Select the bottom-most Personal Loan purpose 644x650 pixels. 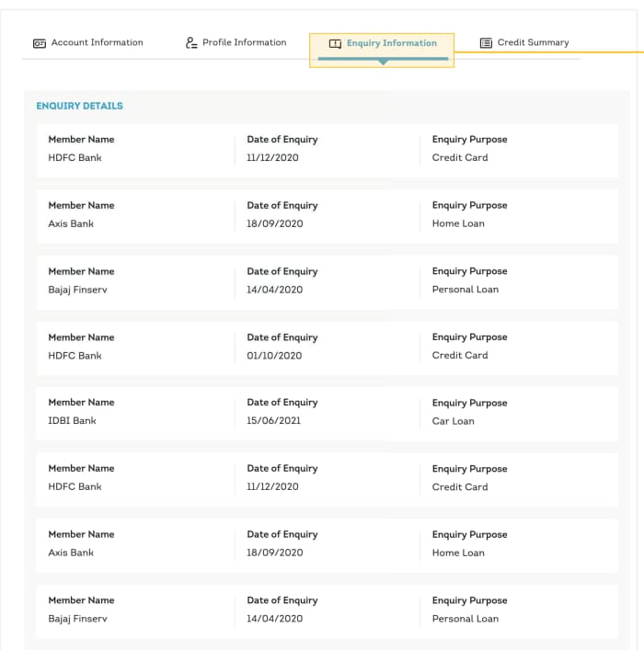(x=465, y=619)
